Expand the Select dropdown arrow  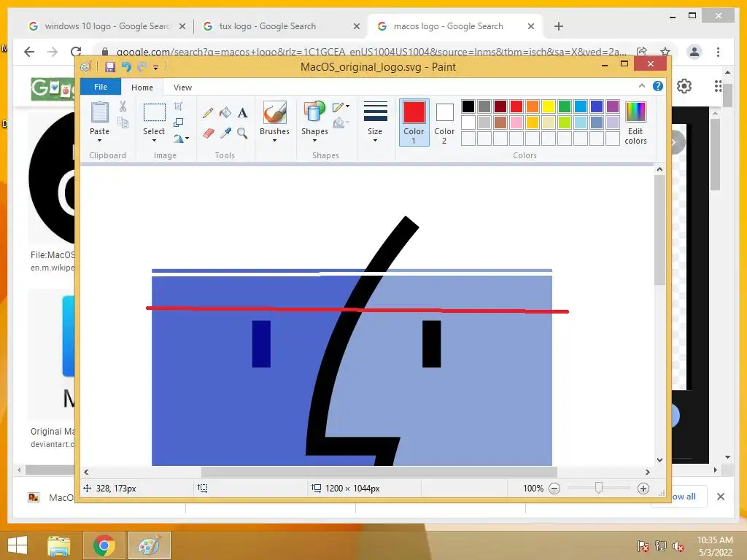coord(154,141)
